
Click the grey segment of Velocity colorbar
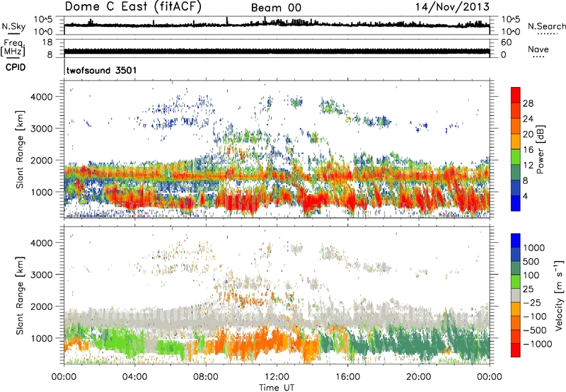point(516,295)
